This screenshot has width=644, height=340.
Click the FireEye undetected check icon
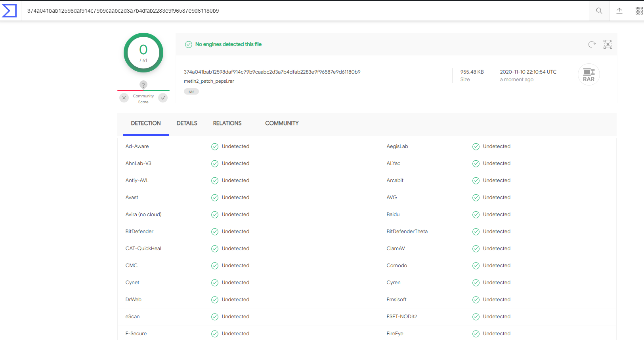(476, 334)
